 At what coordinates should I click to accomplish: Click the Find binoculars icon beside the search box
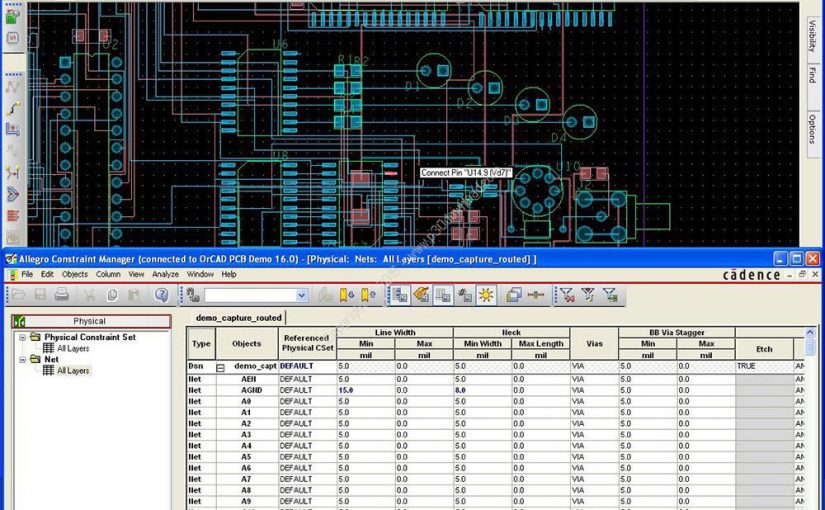point(193,295)
